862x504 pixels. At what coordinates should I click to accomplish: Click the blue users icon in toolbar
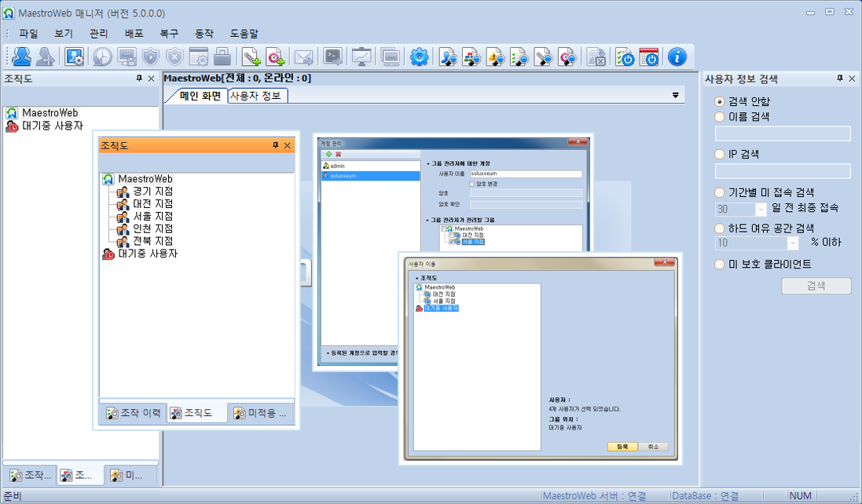pos(21,57)
